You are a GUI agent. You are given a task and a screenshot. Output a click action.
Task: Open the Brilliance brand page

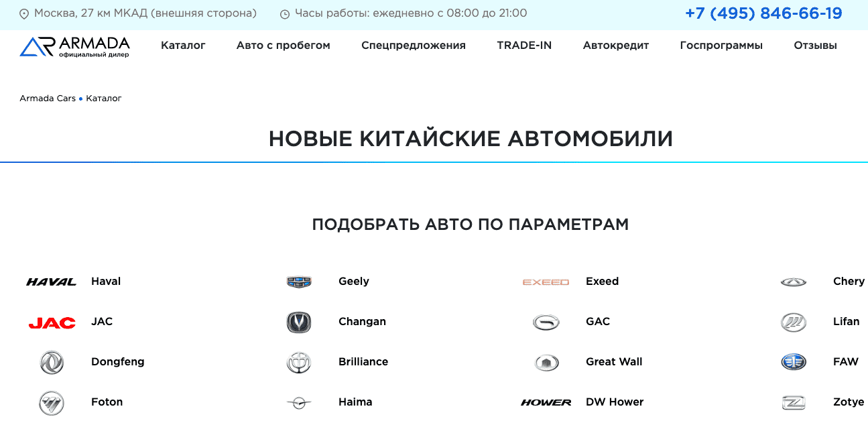363,361
